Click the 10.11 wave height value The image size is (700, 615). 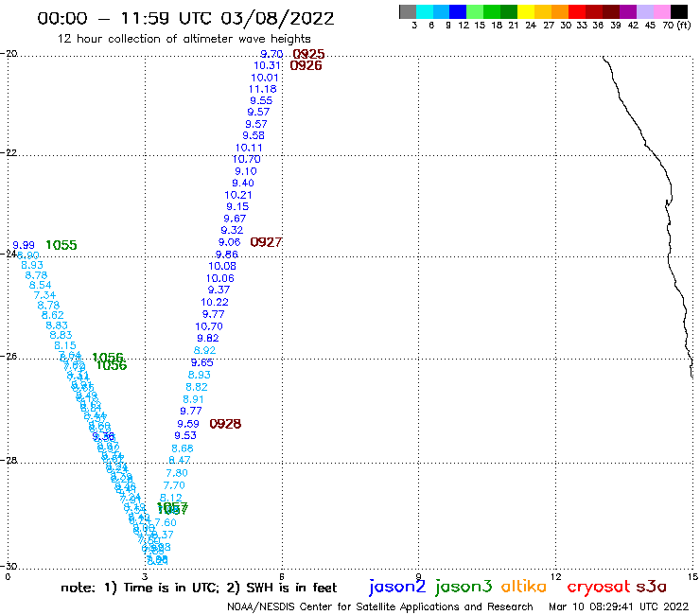[249, 148]
